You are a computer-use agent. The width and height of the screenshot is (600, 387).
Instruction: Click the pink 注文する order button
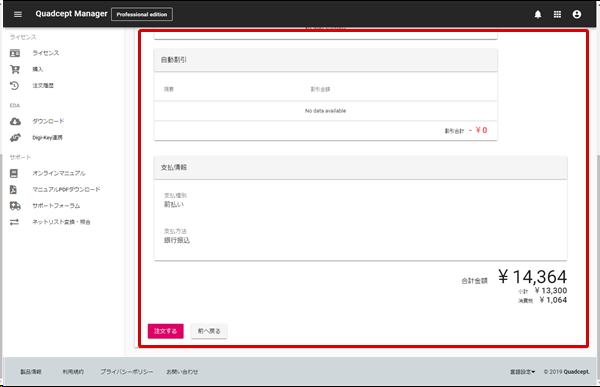click(166, 331)
